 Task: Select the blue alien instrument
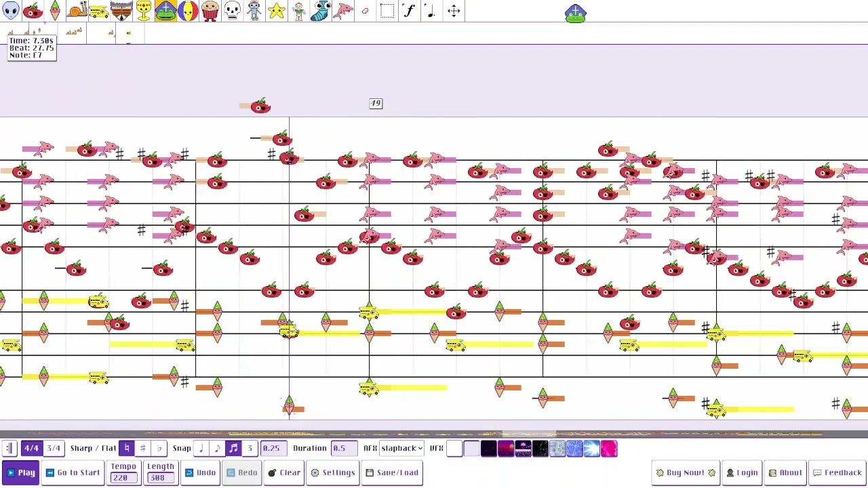point(11,11)
